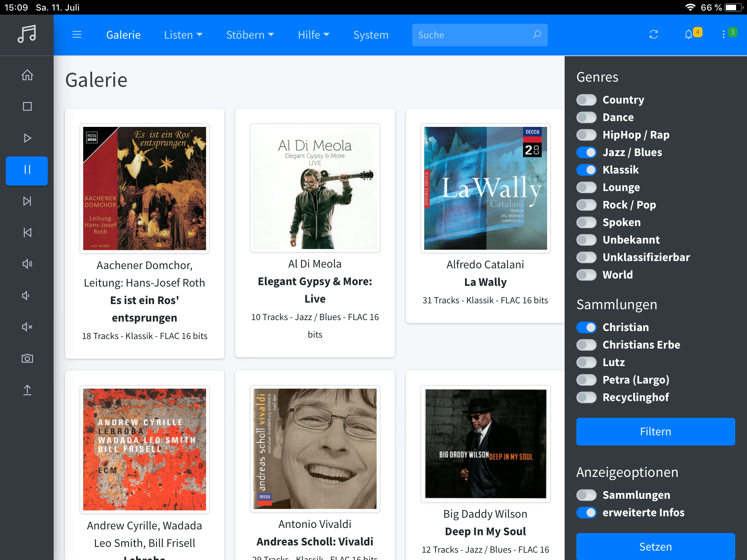
Task: Select the green count badge on the options menu
Action: point(732,32)
